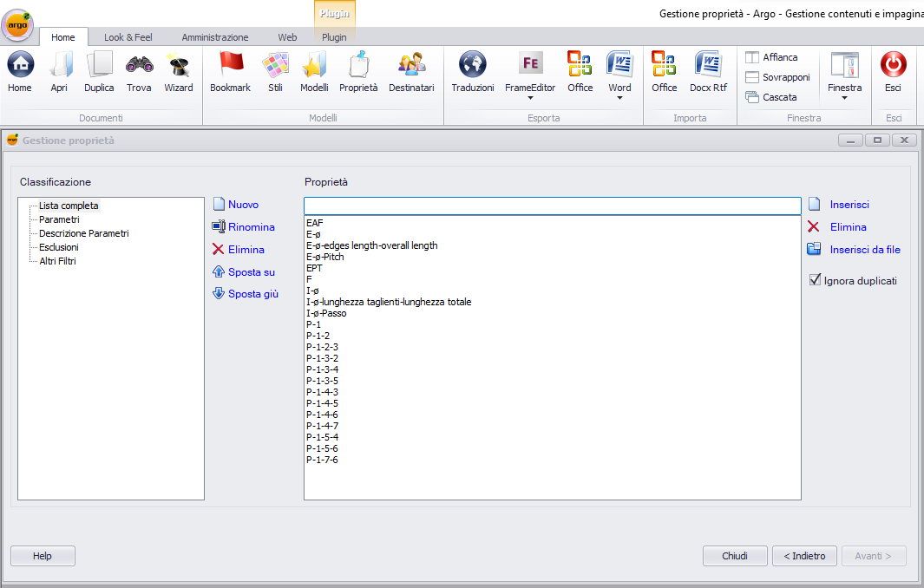Screen dimensions: 924x588
Task: Exit the application via the Esci icon
Action: pos(893,69)
